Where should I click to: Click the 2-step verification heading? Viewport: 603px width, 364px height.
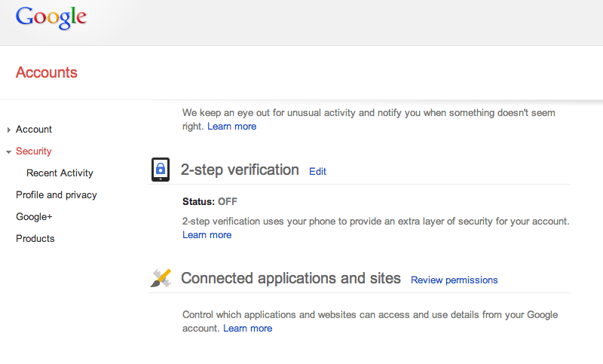(x=240, y=170)
